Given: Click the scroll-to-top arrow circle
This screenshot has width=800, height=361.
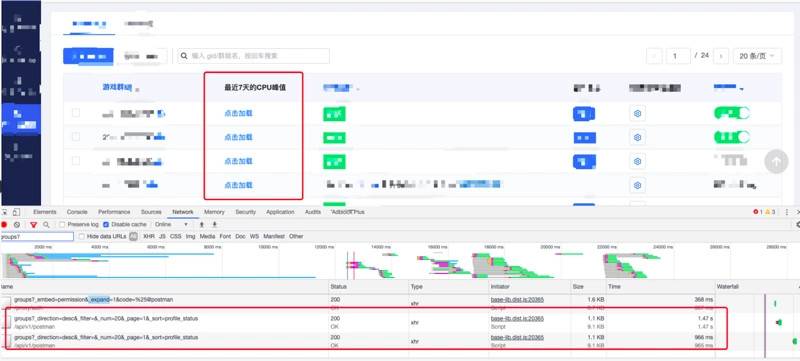Looking at the screenshot, I should point(777,162).
